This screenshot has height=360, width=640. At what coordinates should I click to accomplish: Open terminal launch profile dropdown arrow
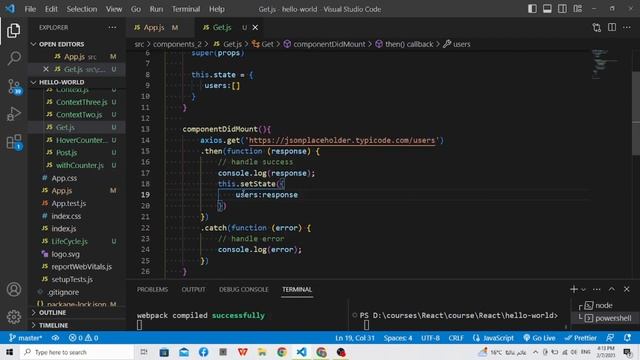pyautogui.click(x=583, y=290)
